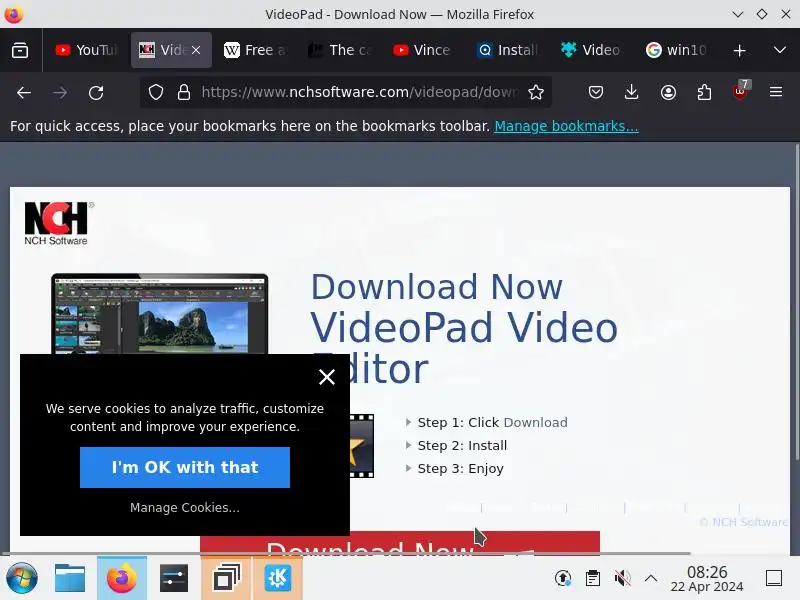800x600 pixels.
Task: Open the uBlock Origin extension icon
Action: tap(741, 91)
